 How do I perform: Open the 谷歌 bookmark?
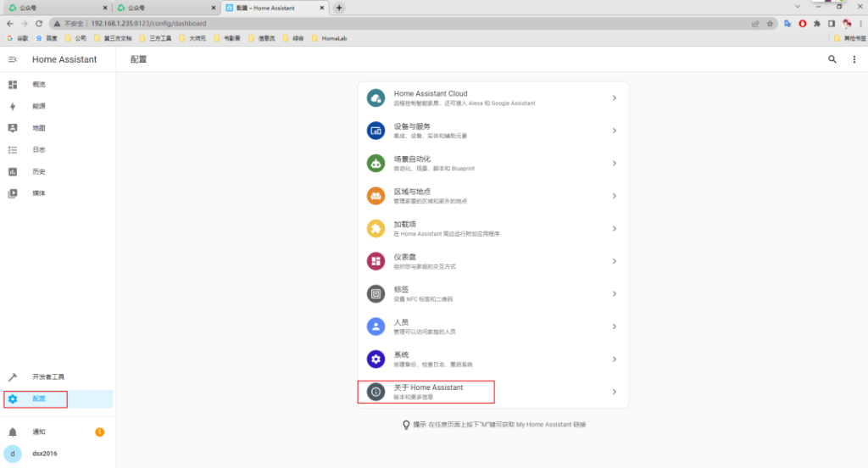[x=18, y=38]
